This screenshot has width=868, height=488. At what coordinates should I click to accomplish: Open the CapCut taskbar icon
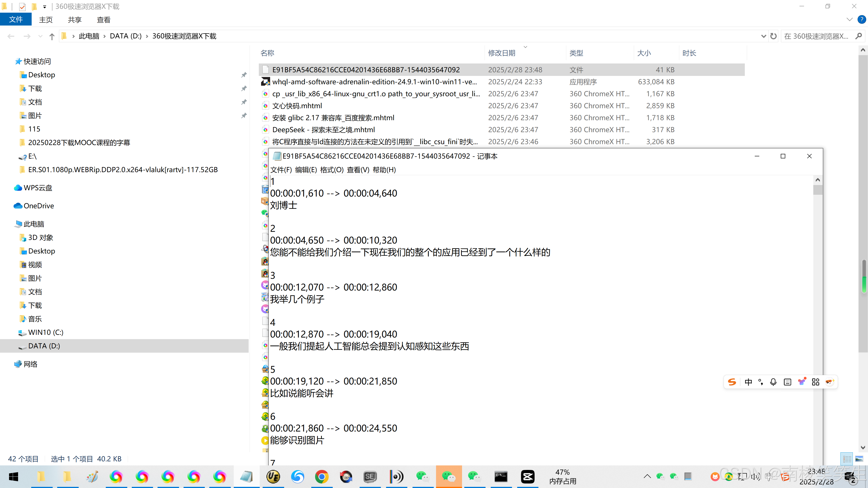point(527,476)
